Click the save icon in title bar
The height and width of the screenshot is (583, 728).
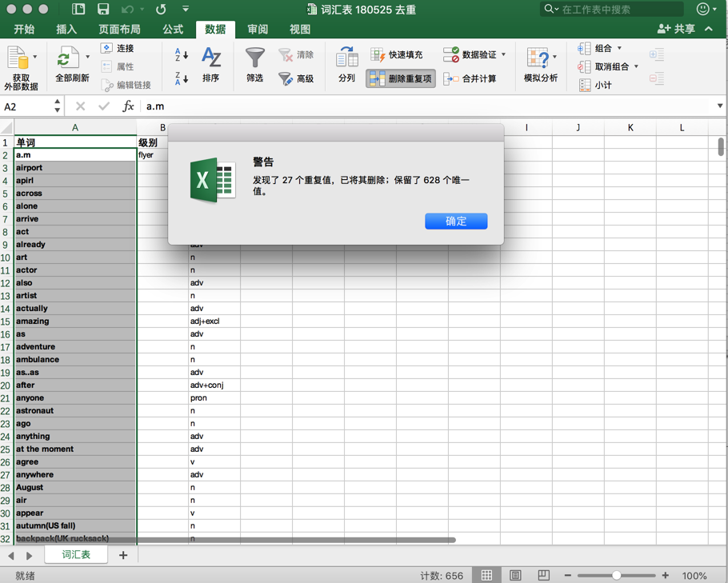102,9
